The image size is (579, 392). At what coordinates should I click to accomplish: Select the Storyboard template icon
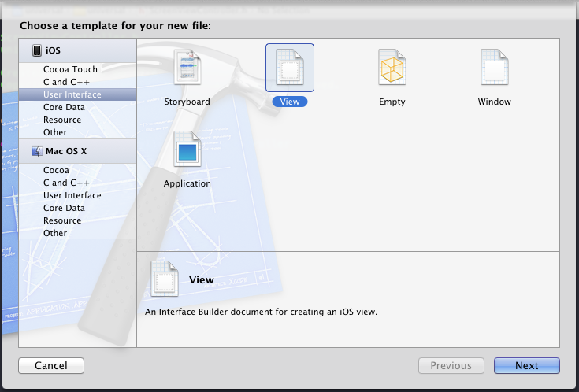pos(187,68)
